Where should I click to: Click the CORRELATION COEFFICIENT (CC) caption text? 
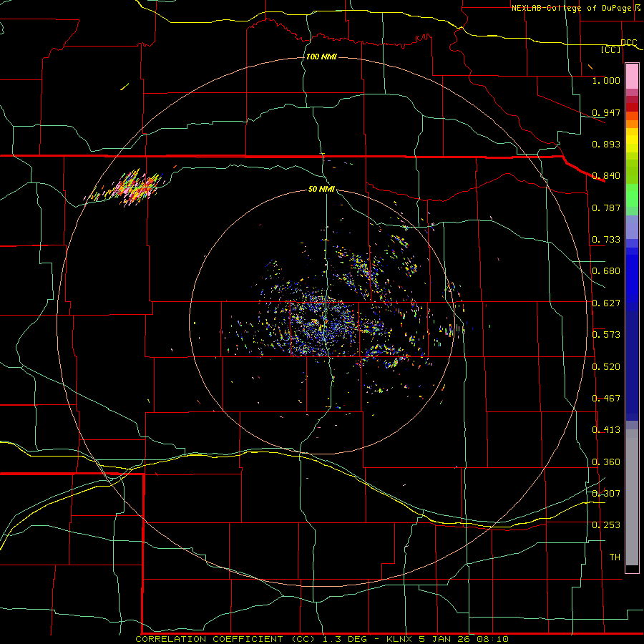click(226, 639)
